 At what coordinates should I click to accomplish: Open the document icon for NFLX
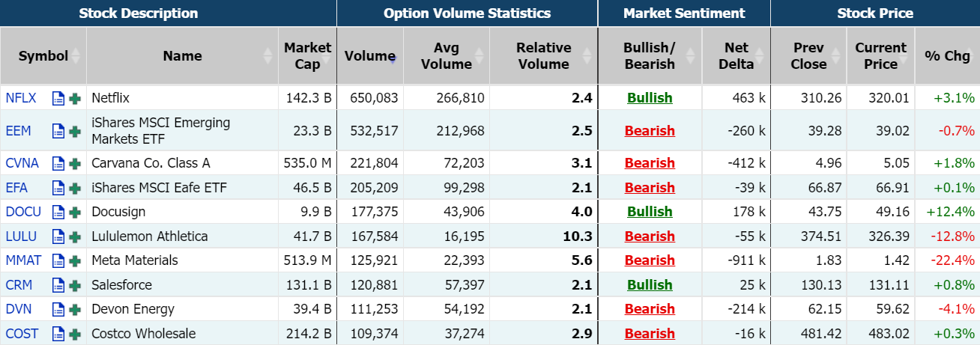pos(58,98)
